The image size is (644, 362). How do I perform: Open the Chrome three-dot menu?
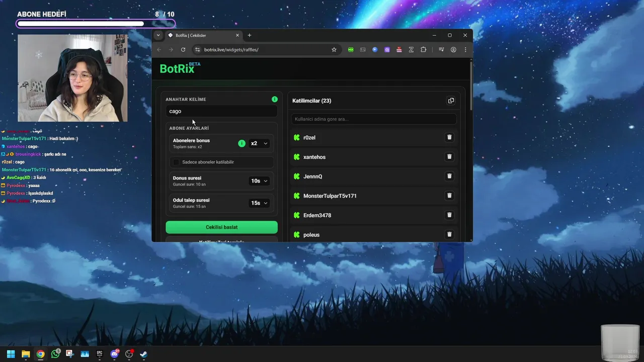pos(465,50)
